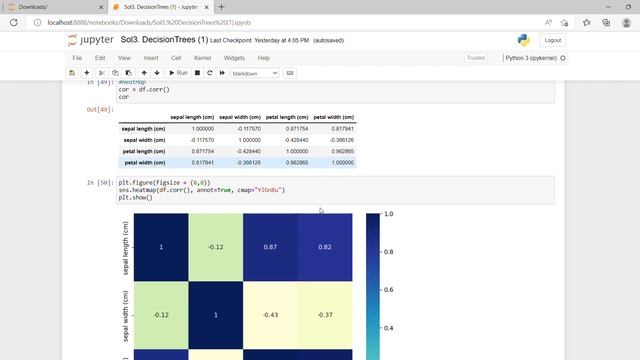Click the Trusted notebook indicator
Screen dimensions: 640x360
476,58
